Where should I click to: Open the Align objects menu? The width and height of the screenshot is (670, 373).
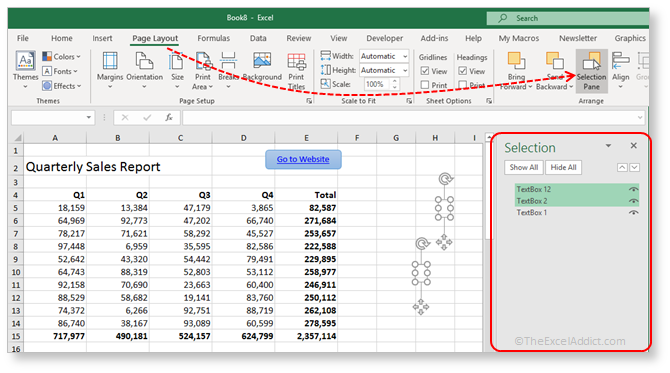(x=620, y=70)
